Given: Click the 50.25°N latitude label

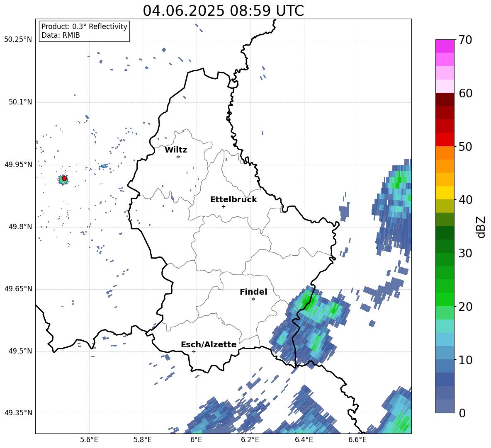Looking at the screenshot, I should coord(18,40).
